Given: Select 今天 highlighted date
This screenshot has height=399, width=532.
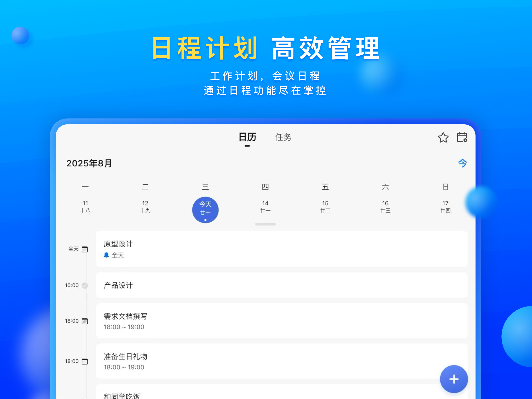Looking at the screenshot, I should (x=205, y=210).
